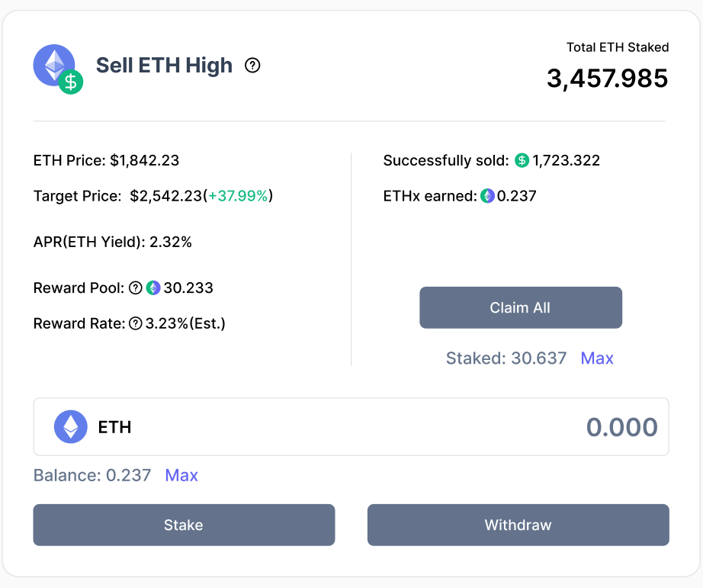Click the ETH Price $1,842.23 text

pos(107,161)
